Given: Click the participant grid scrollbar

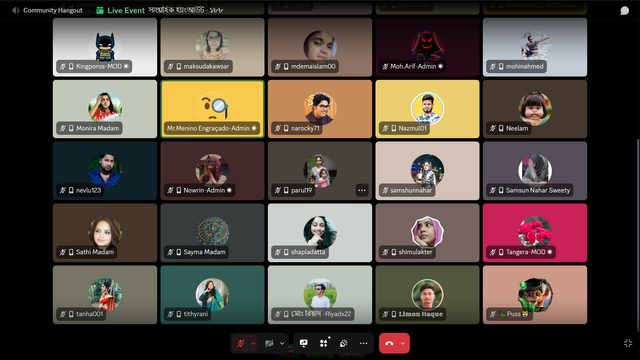Looking at the screenshot, I should pyautogui.click(x=638, y=235).
